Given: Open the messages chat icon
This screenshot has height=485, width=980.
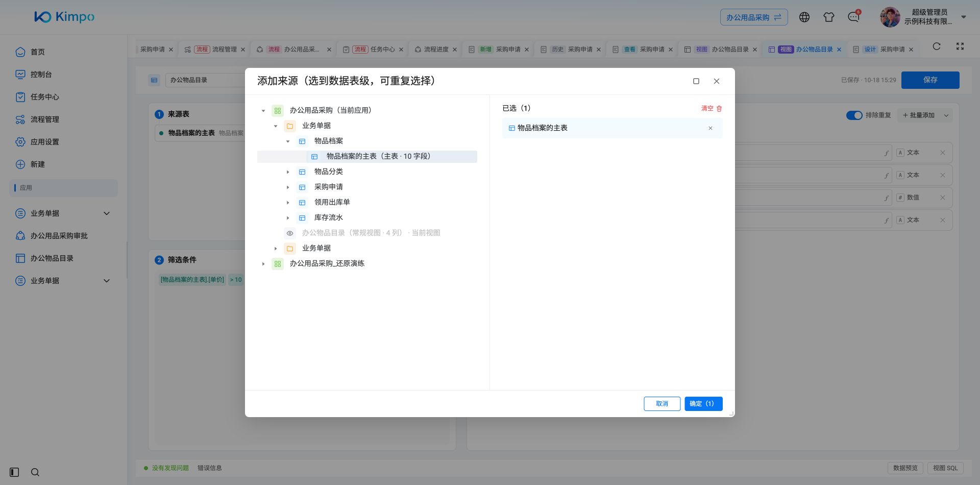Looking at the screenshot, I should 853,17.
